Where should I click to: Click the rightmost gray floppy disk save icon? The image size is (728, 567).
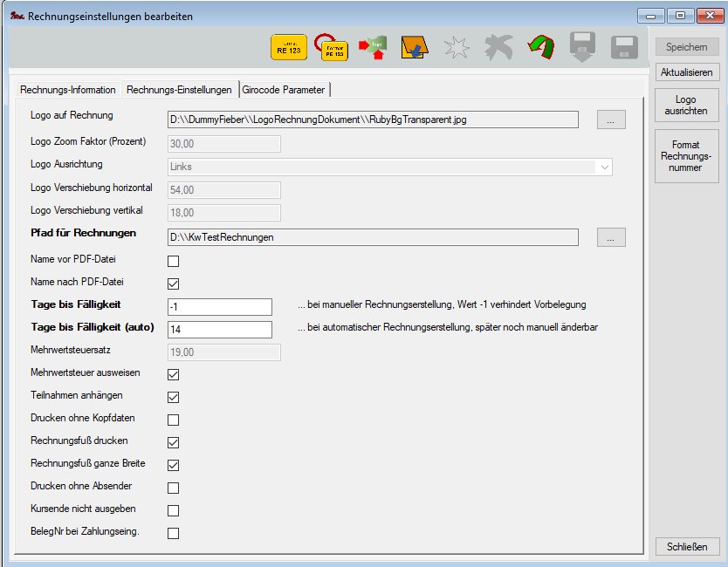click(624, 48)
